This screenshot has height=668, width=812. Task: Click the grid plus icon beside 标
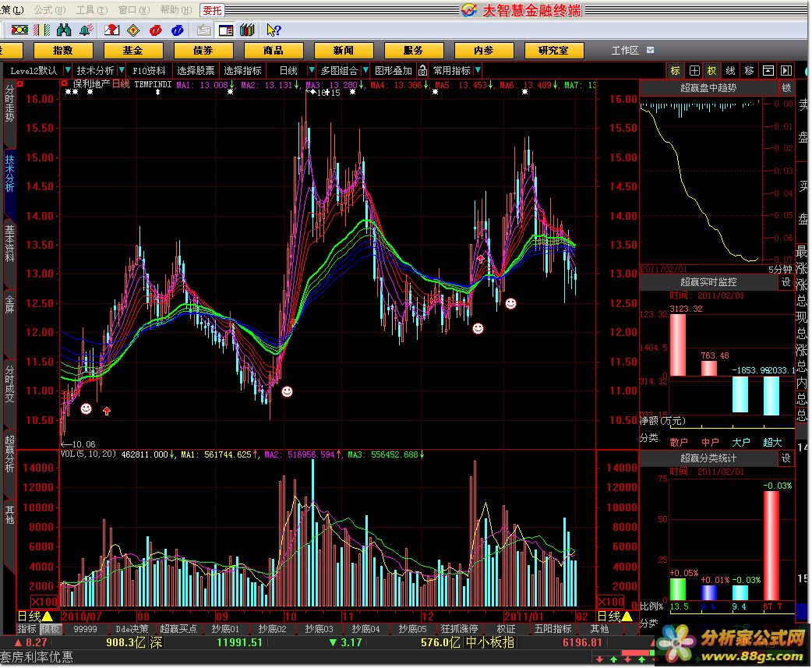pyautogui.click(x=694, y=70)
